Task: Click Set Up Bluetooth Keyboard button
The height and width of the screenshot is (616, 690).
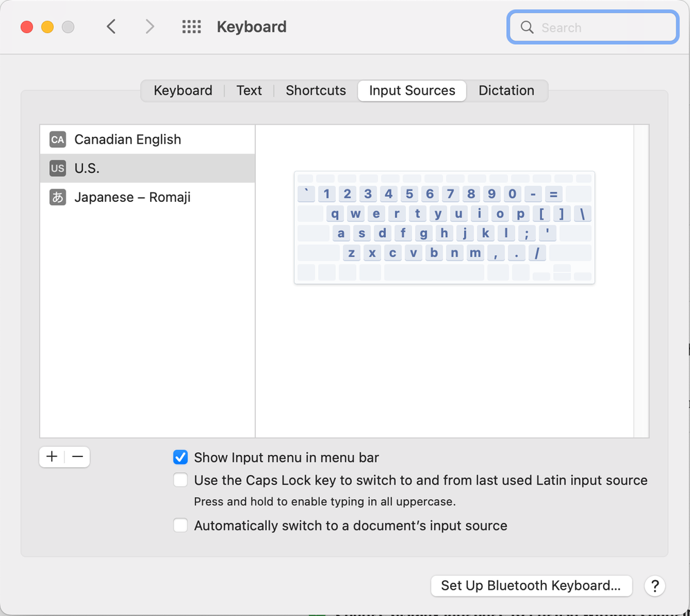Action: point(530,586)
